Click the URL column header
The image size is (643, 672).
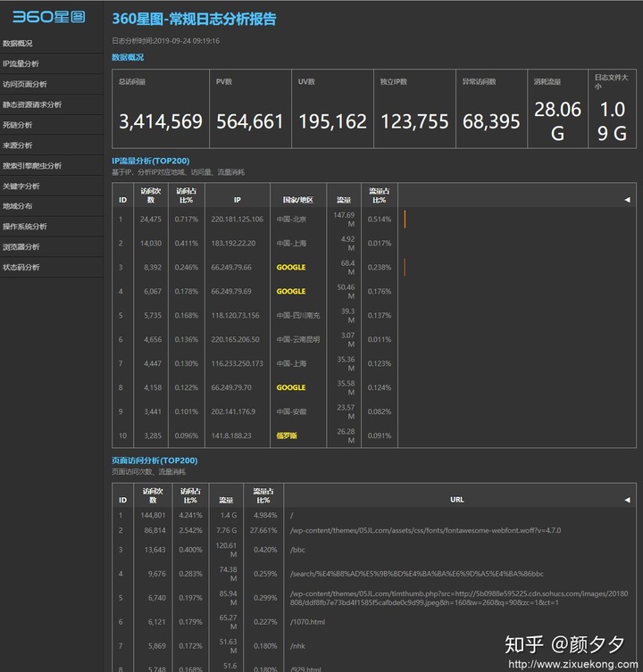point(457,500)
